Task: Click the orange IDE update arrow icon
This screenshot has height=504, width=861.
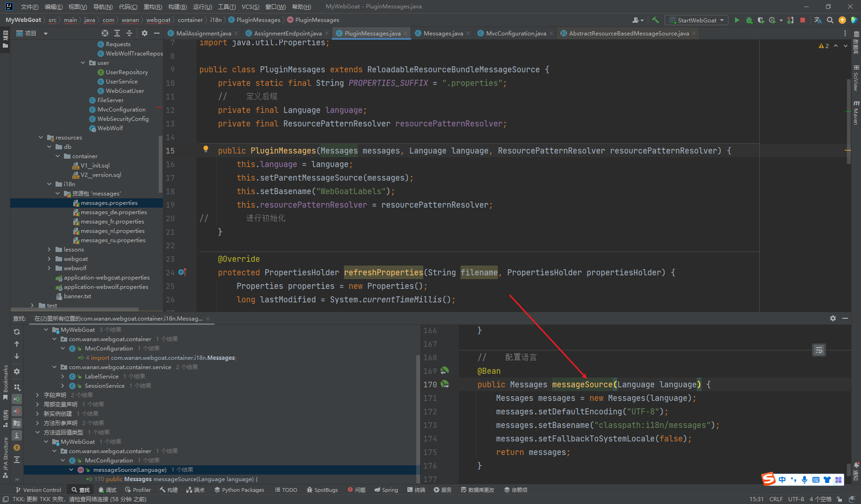Action: pyautogui.click(x=842, y=20)
